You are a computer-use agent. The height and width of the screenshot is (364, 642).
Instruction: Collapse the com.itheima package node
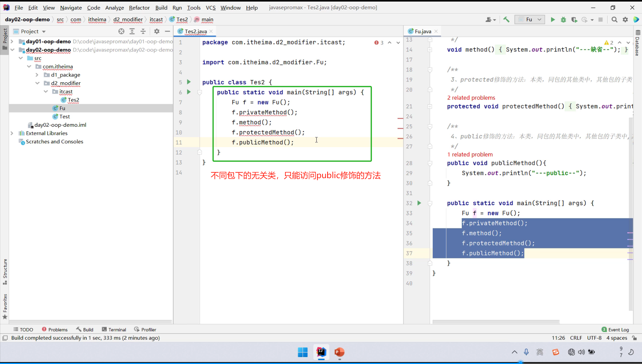pos(29,66)
